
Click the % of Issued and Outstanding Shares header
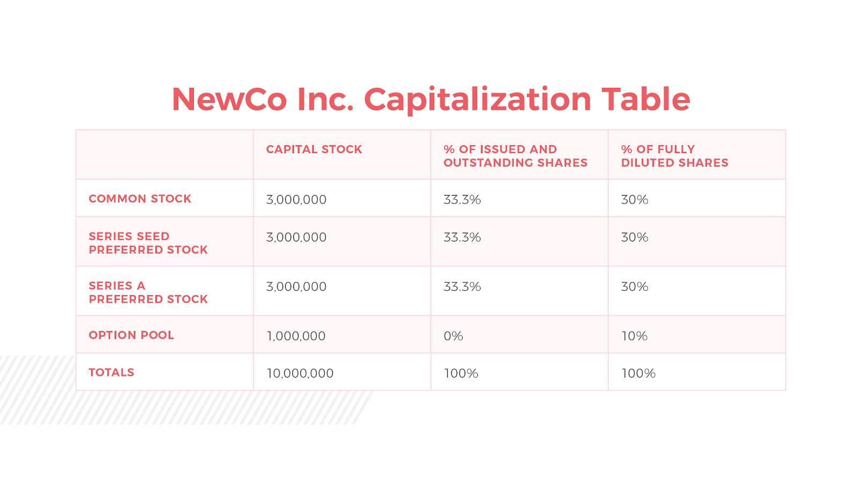(515, 156)
